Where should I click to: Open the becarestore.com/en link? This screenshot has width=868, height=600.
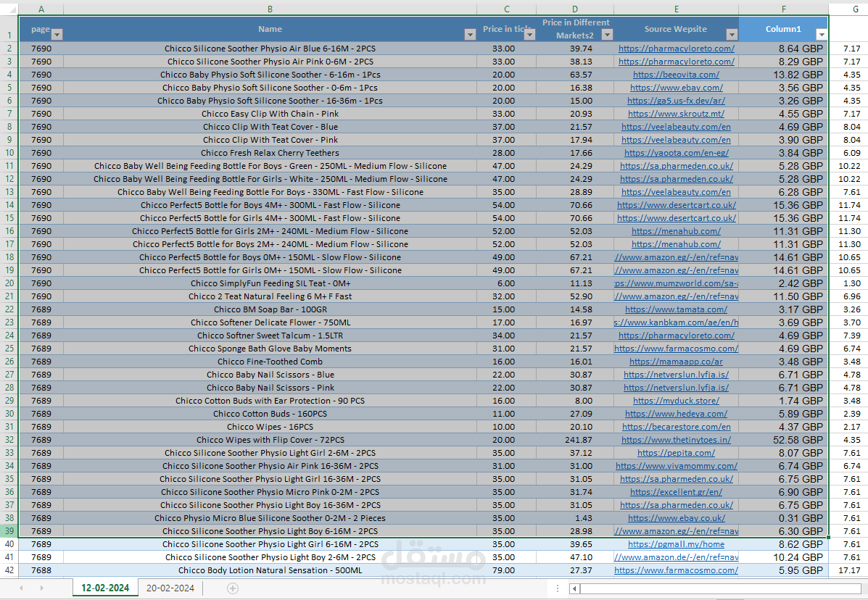click(x=677, y=427)
